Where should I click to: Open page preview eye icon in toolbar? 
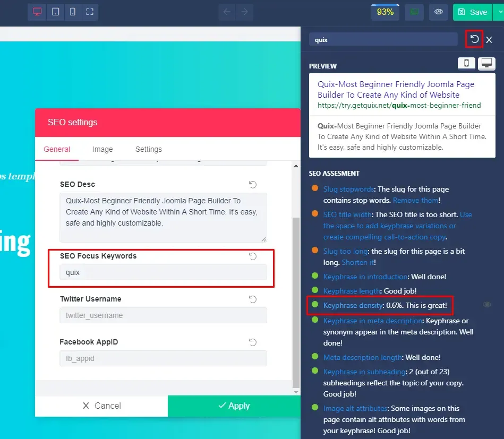click(x=439, y=12)
